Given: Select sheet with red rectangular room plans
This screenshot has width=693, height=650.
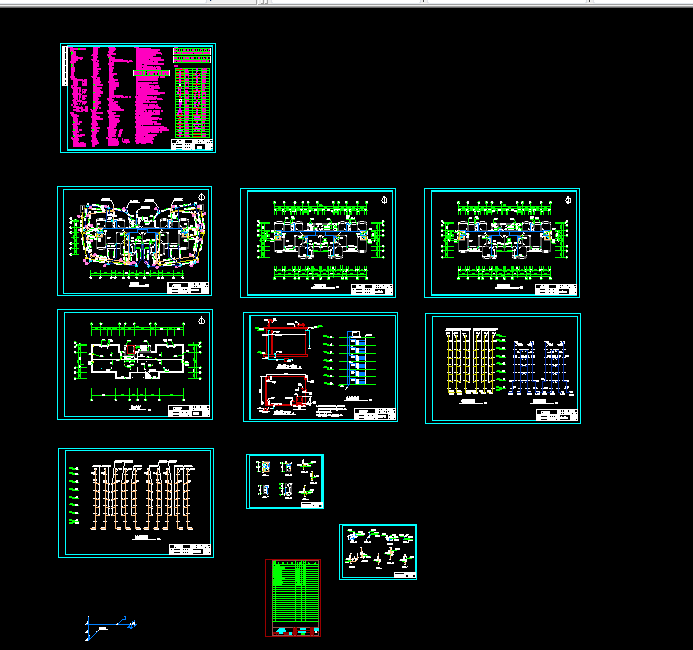Looking at the screenshot, I should [x=320, y=367].
